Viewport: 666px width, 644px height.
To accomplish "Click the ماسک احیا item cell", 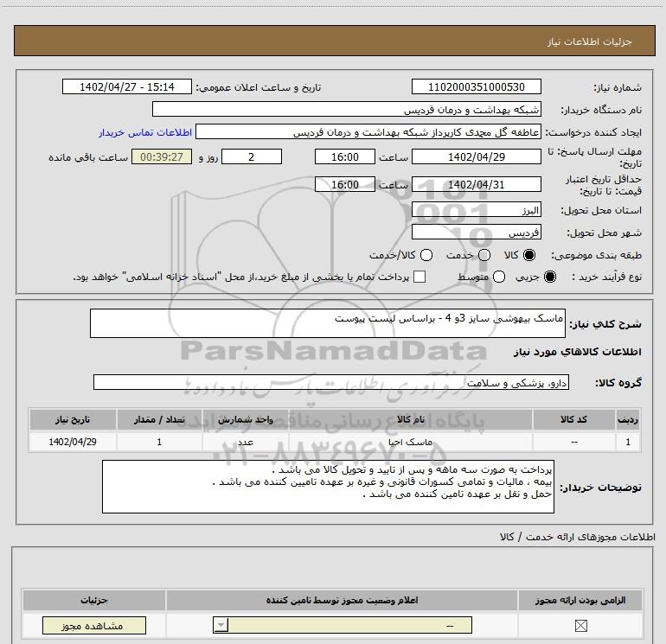I will click(411, 442).
